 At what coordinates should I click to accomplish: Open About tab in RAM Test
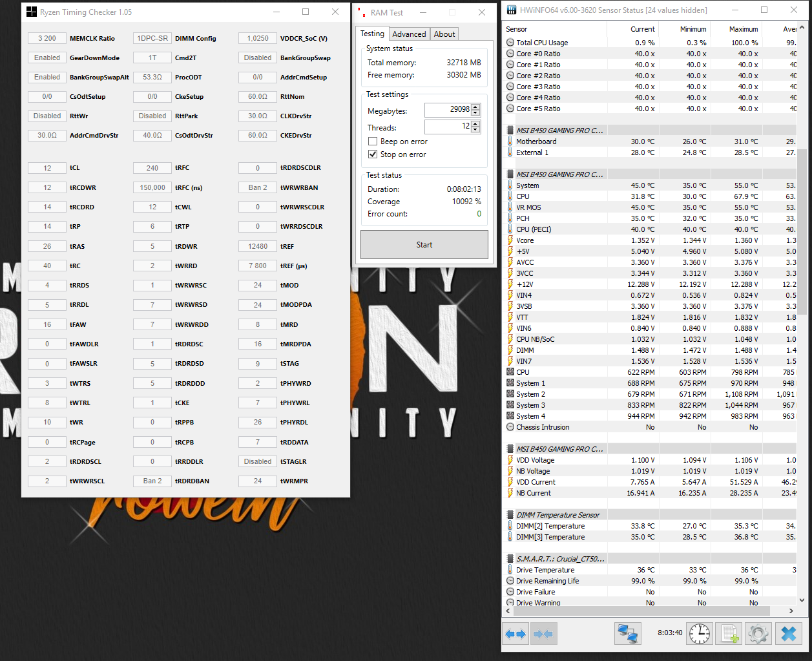[444, 34]
